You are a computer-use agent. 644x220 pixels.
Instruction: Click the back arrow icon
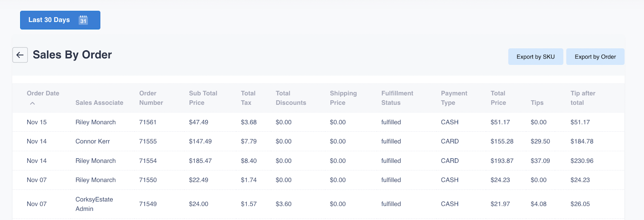(x=20, y=55)
